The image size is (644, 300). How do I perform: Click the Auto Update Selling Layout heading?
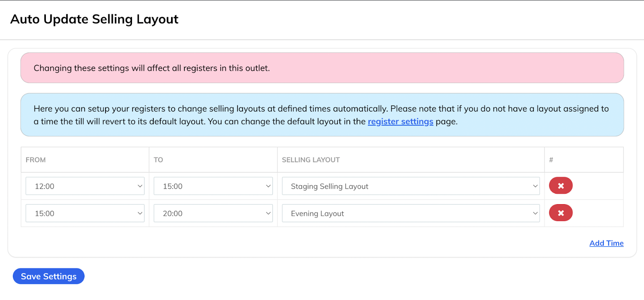94,19
